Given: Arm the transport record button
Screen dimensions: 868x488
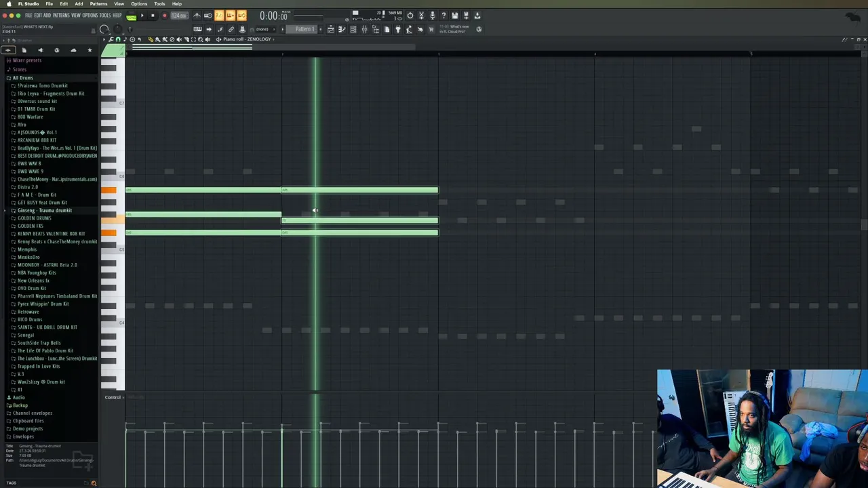Looking at the screenshot, I should (164, 16).
